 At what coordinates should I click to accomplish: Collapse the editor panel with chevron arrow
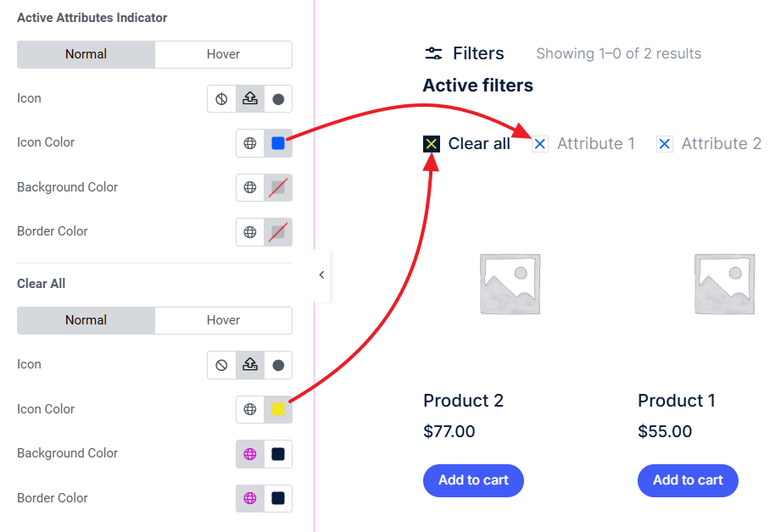(x=321, y=274)
